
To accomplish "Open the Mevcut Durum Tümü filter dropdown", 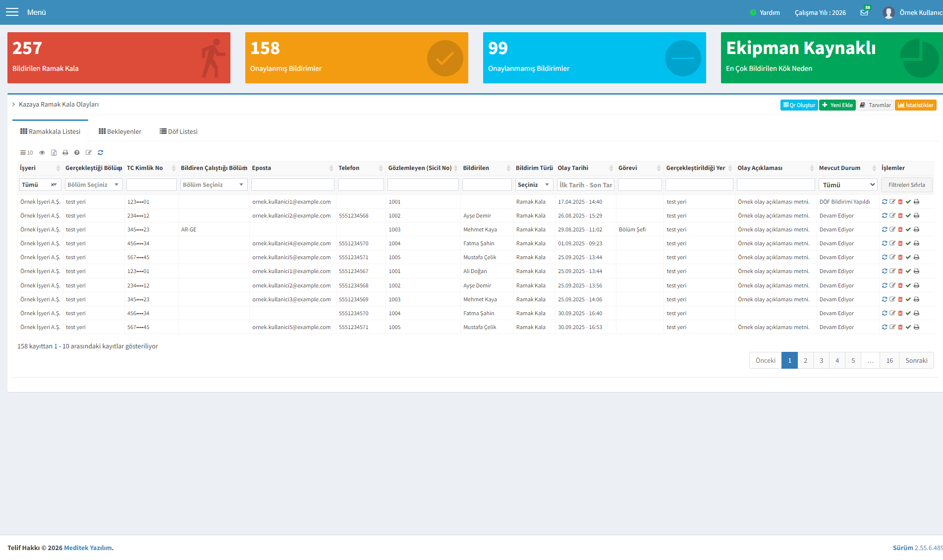I will pyautogui.click(x=848, y=185).
